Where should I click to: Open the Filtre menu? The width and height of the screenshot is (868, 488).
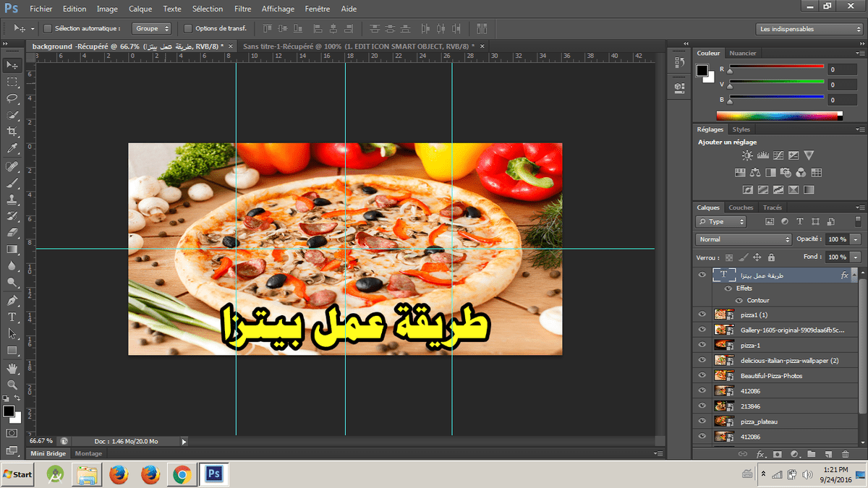[242, 9]
